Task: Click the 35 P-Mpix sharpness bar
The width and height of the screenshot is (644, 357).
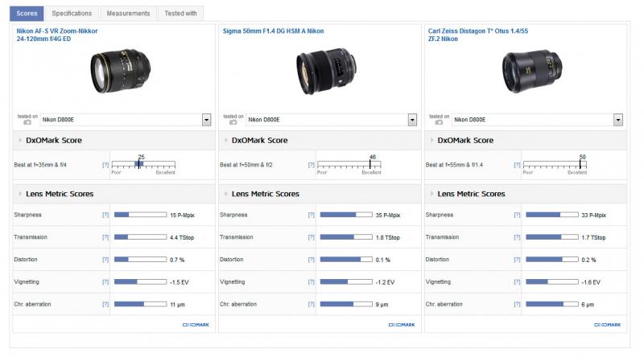Action: point(346,215)
